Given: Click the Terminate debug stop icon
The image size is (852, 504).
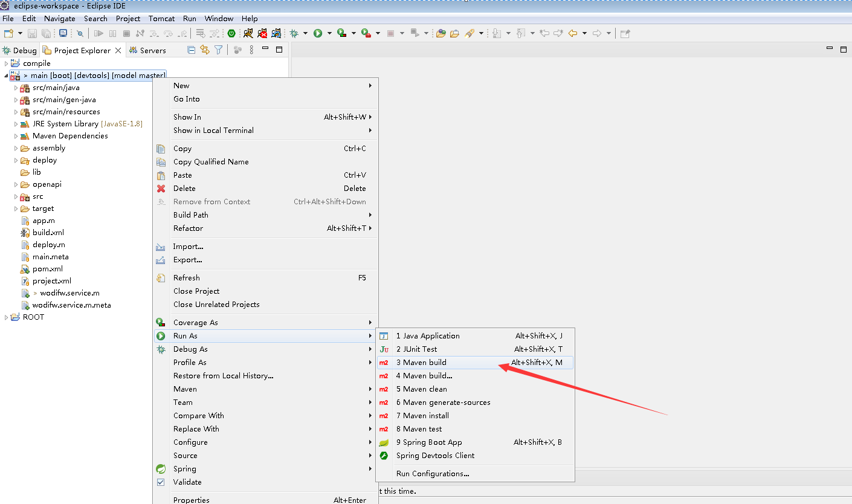Looking at the screenshot, I should click(126, 33).
